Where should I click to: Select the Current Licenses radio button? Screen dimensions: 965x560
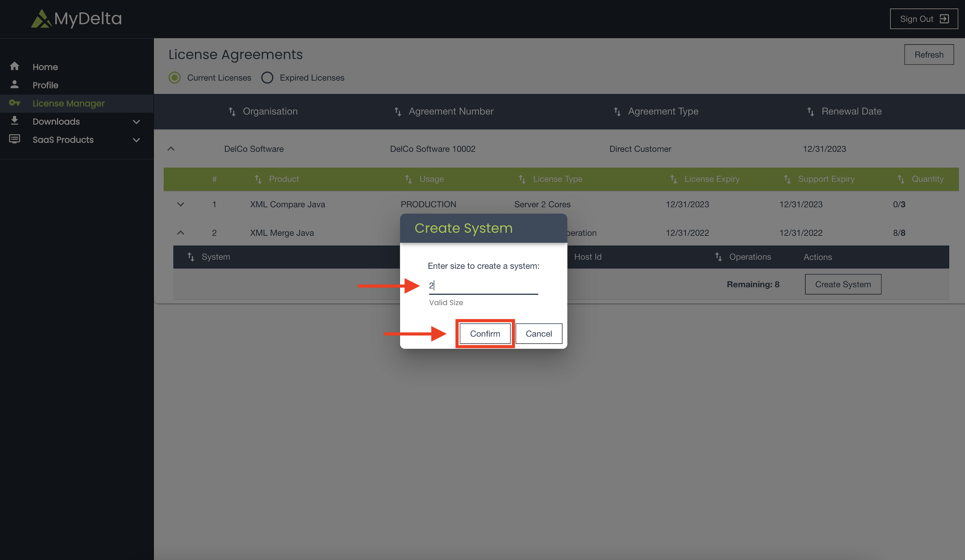[175, 78]
